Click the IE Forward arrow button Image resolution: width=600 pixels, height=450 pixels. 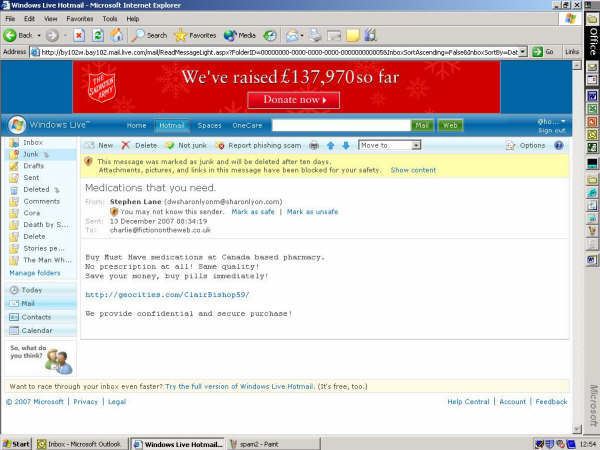[52, 36]
